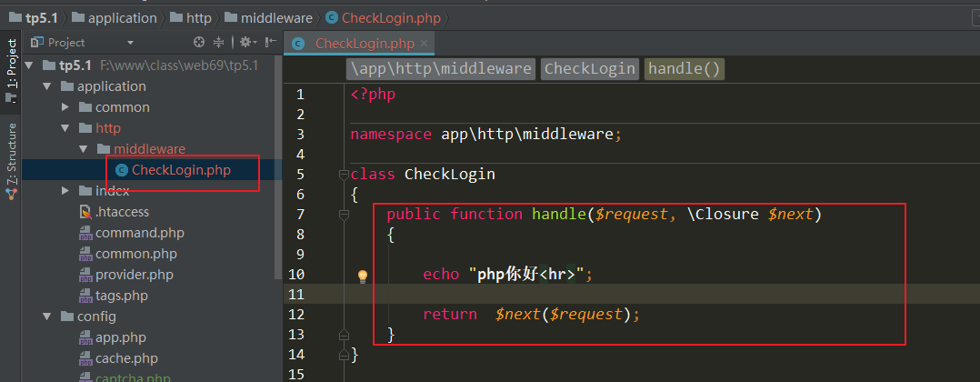Click the tp5.1 path F:\www\class\web69\tp5.1
Image resolution: width=980 pixels, height=382 pixels.
pyautogui.click(x=179, y=65)
